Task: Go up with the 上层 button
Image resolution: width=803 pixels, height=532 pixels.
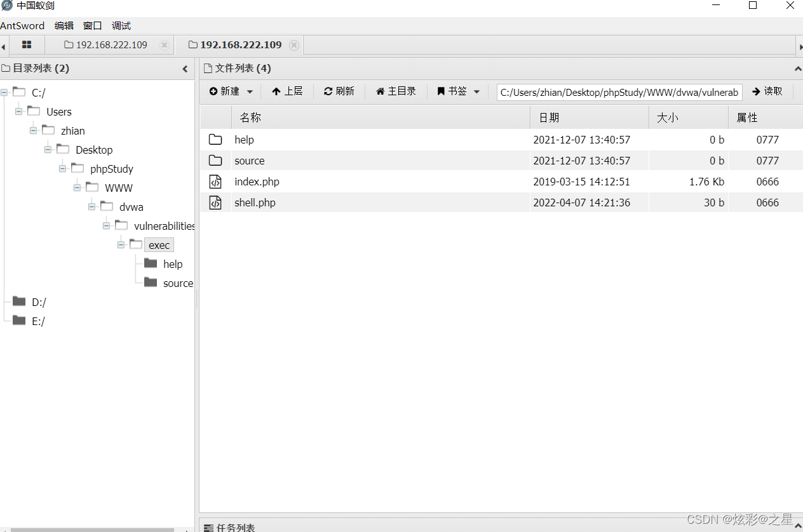Action: (287, 91)
